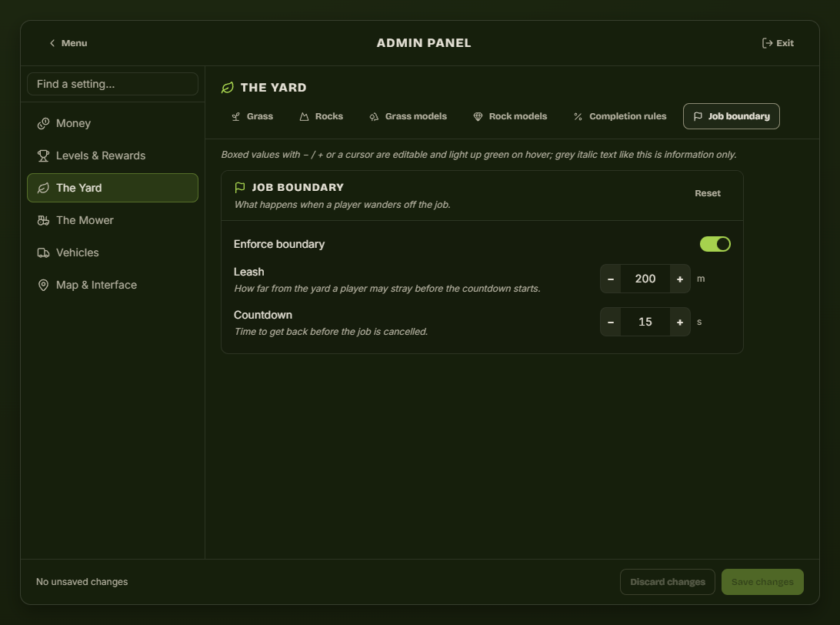Click the flag icon on Job boundary tab
This screenshot has height=625, width=840.
698,116
